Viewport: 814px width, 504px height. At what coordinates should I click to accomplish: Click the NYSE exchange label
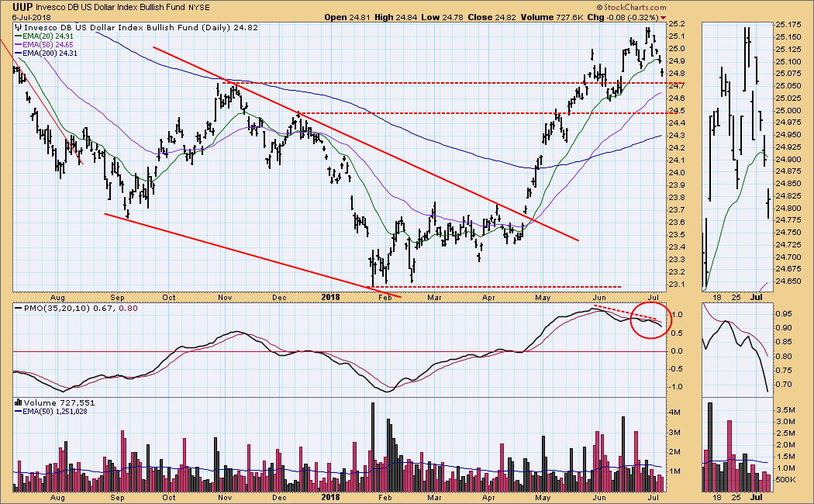pos(198,7)
